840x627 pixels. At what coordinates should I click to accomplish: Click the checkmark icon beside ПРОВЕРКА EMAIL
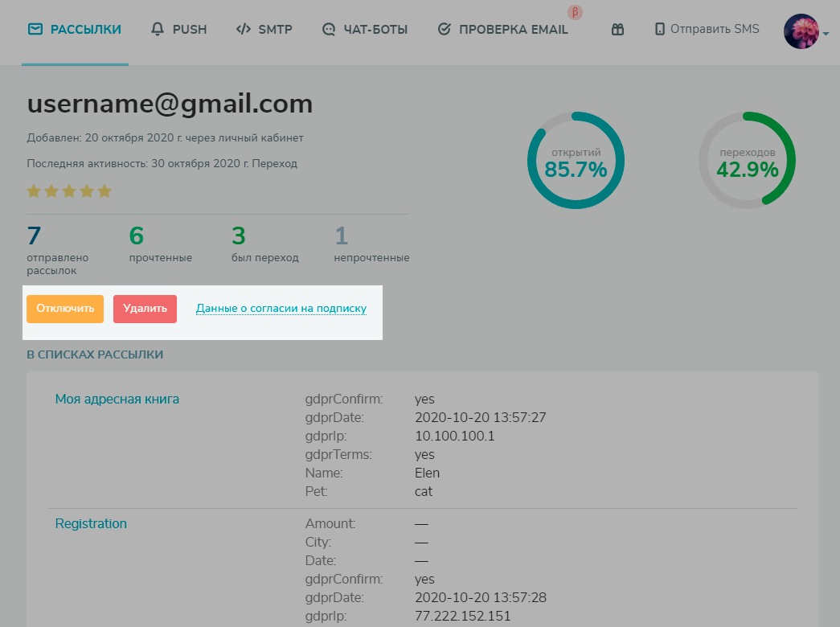[x=444, y=29]
